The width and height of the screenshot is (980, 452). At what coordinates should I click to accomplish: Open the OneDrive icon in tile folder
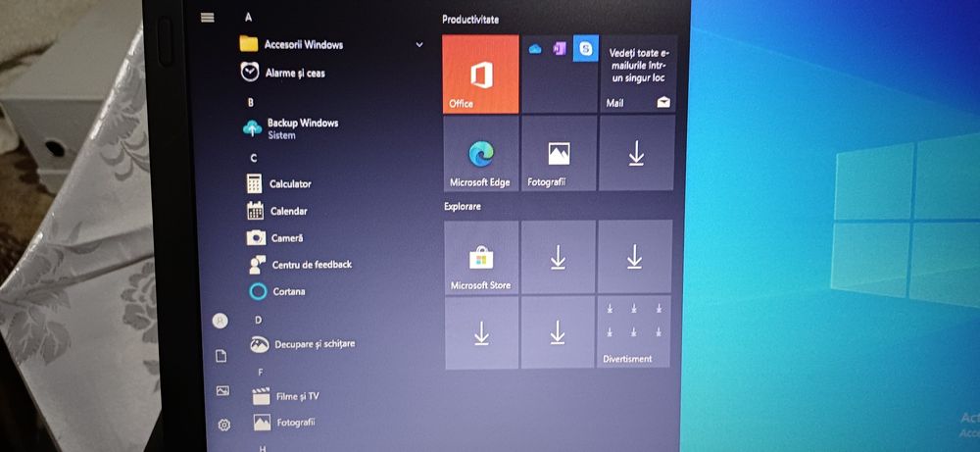[535, 49]
